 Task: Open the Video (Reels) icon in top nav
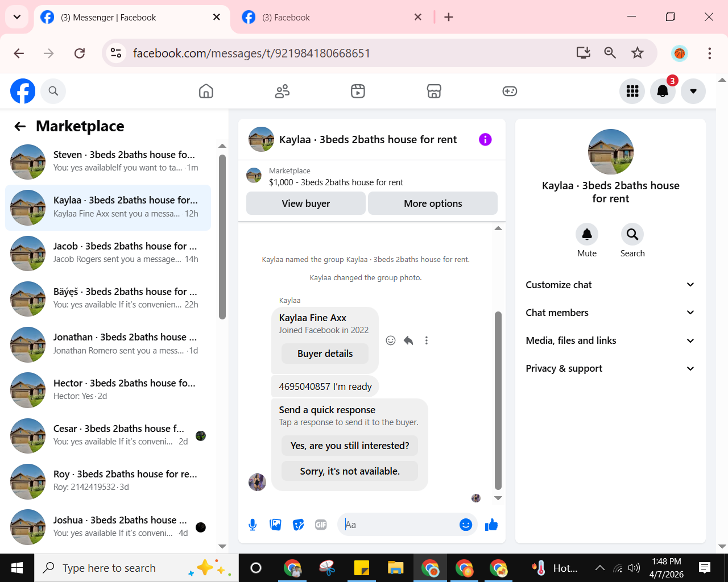click(358, 91)
